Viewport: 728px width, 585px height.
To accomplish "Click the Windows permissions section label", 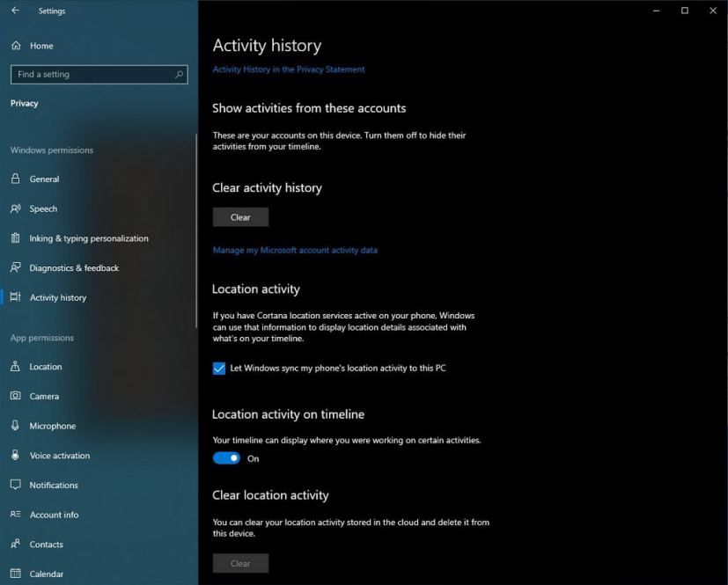I will (52, 150).
